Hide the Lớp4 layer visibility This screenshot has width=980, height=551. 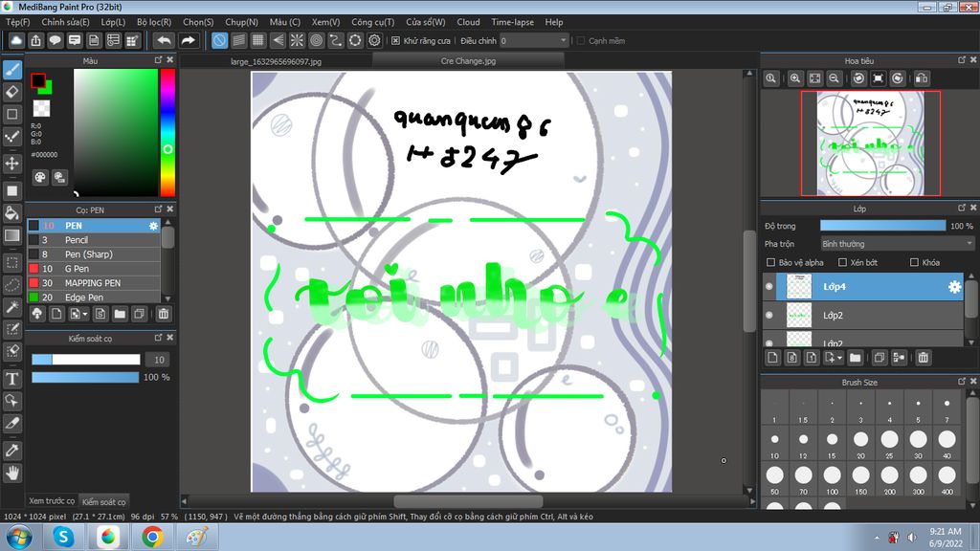pos(769,286)
